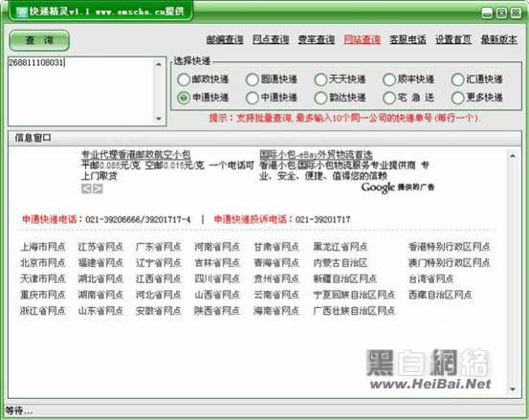Viewport: 529px width, 420px height.
Task: Open the 国际小包-eBay外贸物流首选 ad link
Action: coord(316,155)
